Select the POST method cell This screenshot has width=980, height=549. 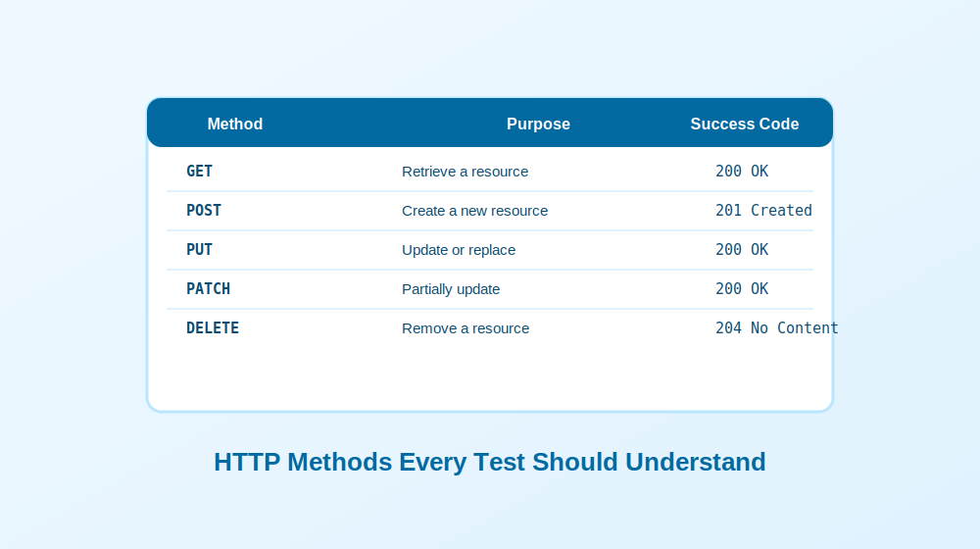tap(204, 211)
